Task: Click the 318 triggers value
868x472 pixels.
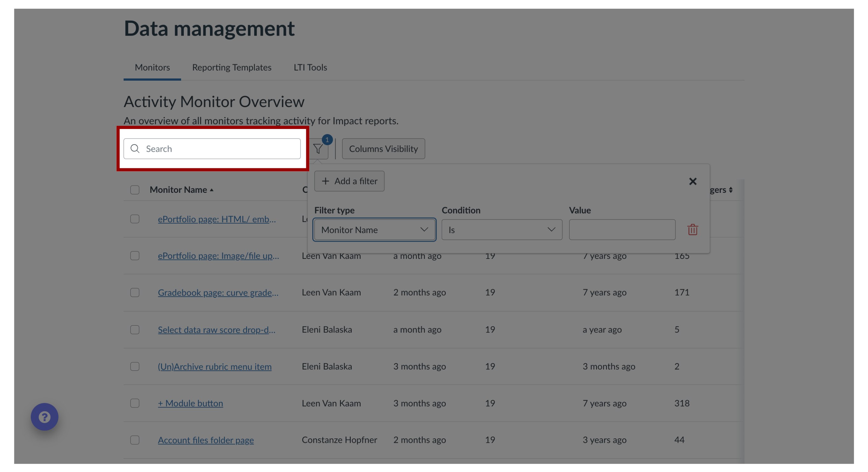Action: 682,403
